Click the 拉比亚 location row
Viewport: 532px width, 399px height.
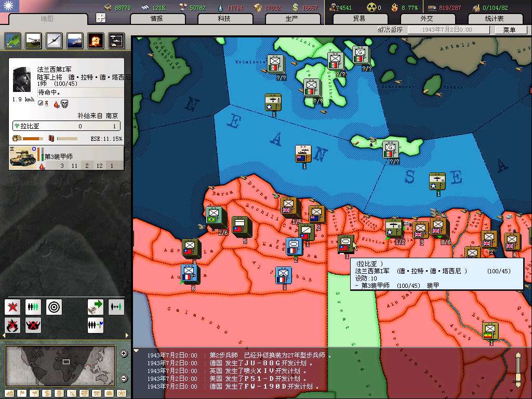(x=66, y=126)
